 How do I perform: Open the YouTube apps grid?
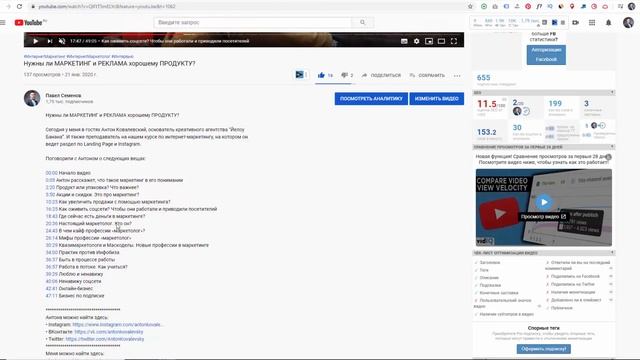pos(592,22)
